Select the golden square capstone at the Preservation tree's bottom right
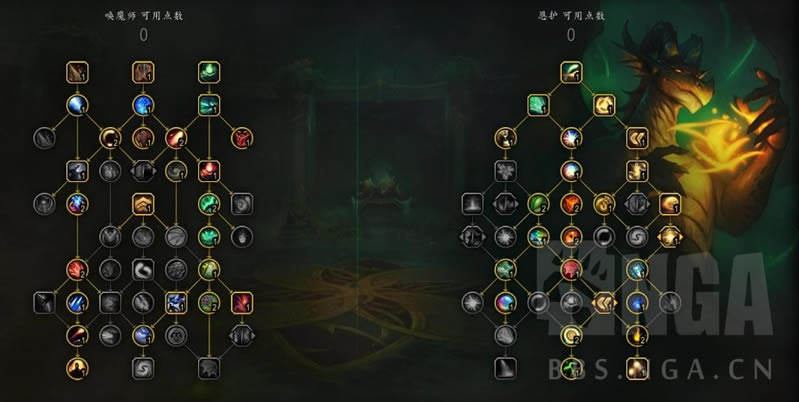The height and width of the screenshot is (402, 799). click(637, 368)
